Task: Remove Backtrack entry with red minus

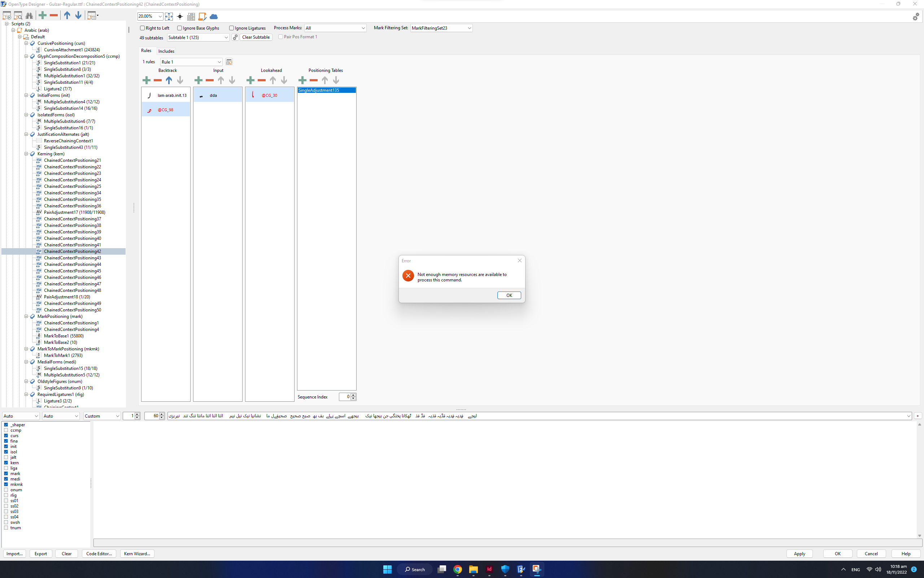Action: 157,80
